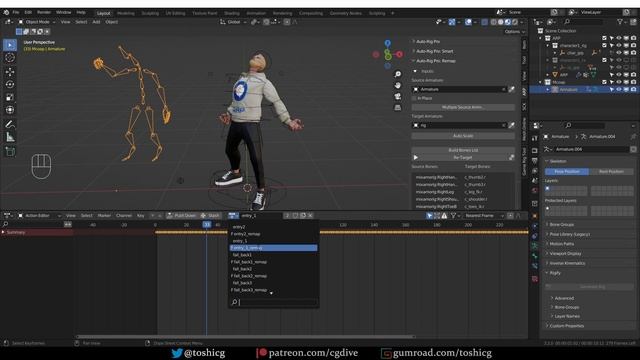Toggle ARP collection eye visibility
Screen dimensions: 640x360
tap(619, 38)
